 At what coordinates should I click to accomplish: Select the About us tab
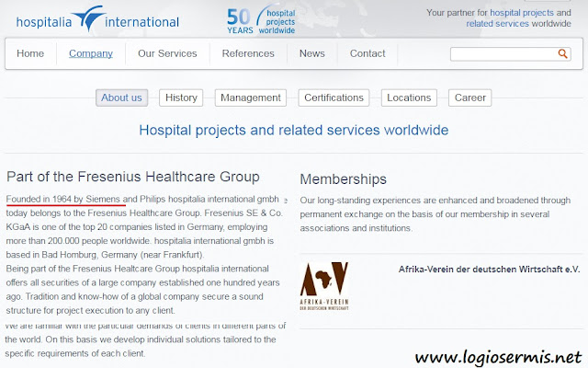pos(121,98)
